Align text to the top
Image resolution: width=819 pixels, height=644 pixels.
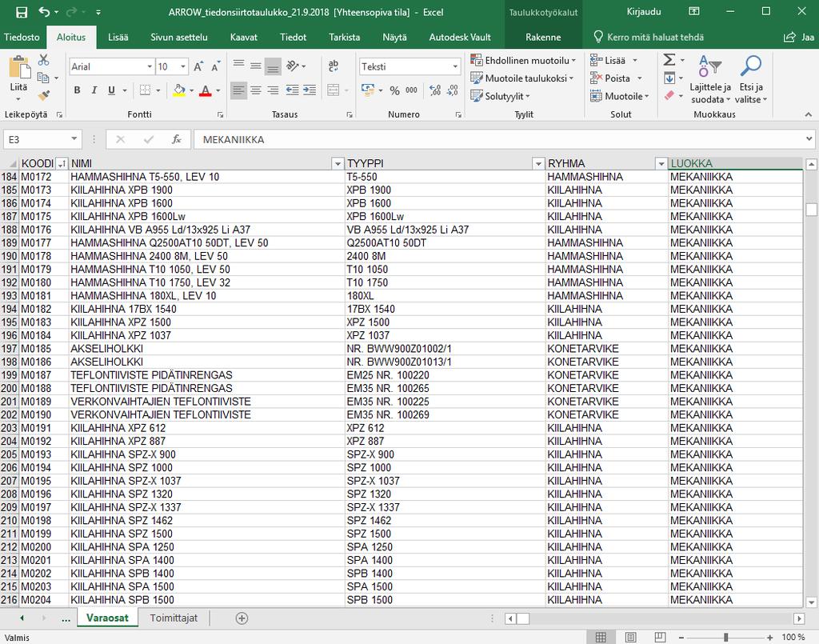238,66
